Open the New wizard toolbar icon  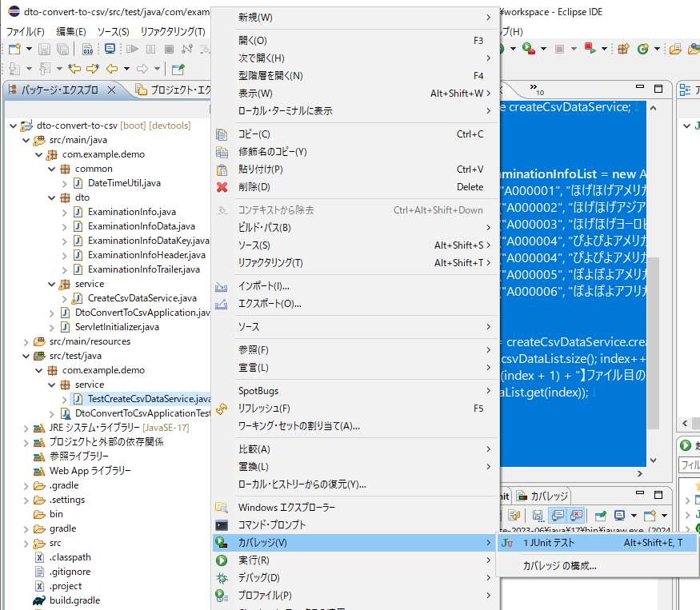[x=13, y=50]
